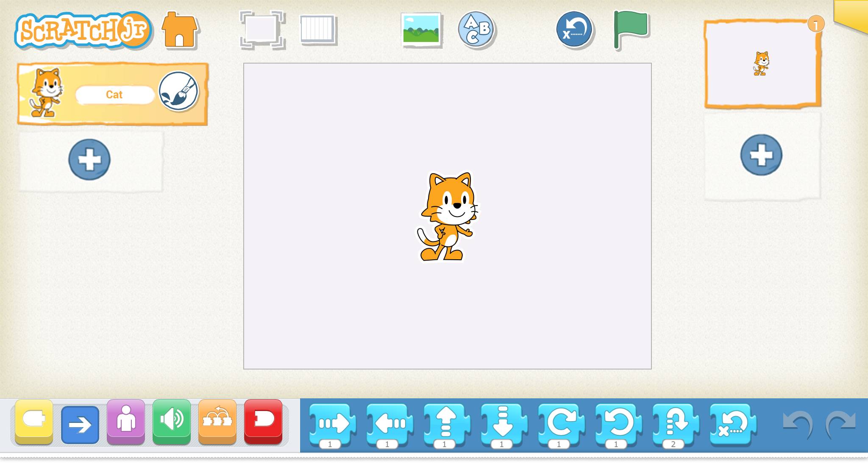
Task: Pick the Go Home block
Action: pyautogui.click(x=733, y=425)
